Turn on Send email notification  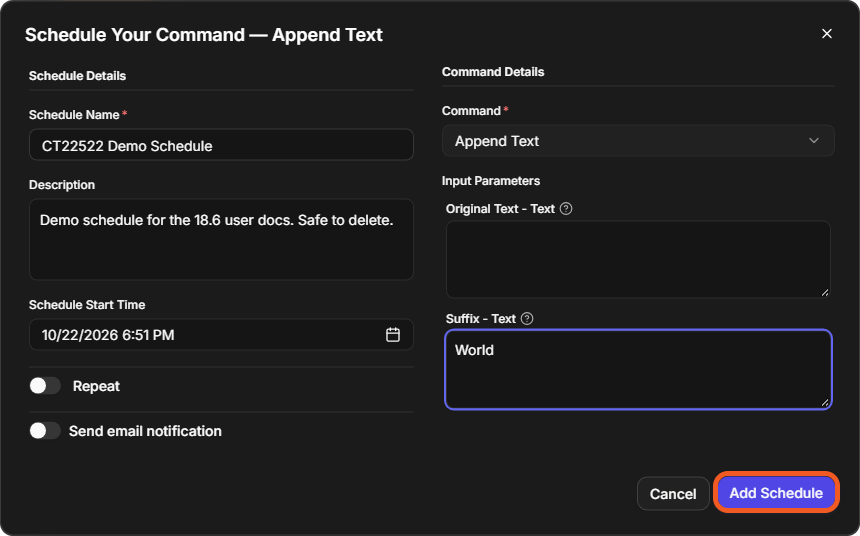pos(45,431)
